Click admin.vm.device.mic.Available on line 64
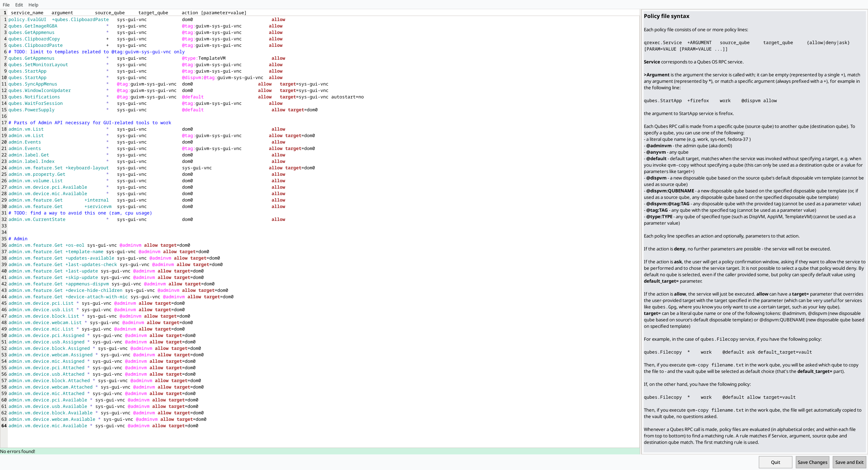 [x=47, y=426]
